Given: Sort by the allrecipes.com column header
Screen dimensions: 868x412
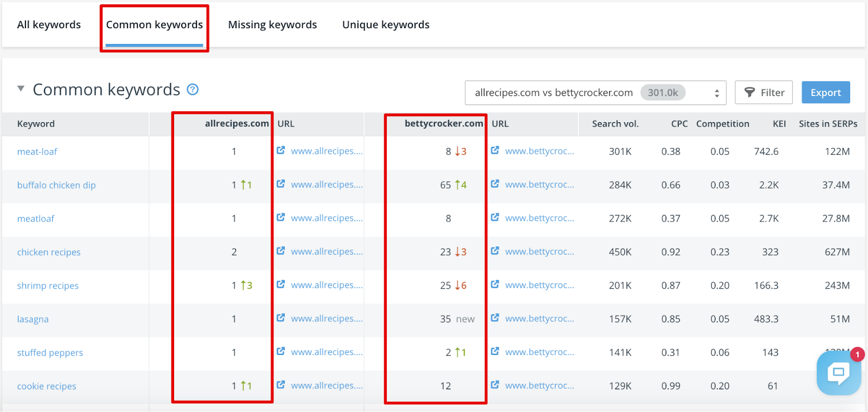Looking at the screenshot, I should pyautogui.click(x=237, y=124).
